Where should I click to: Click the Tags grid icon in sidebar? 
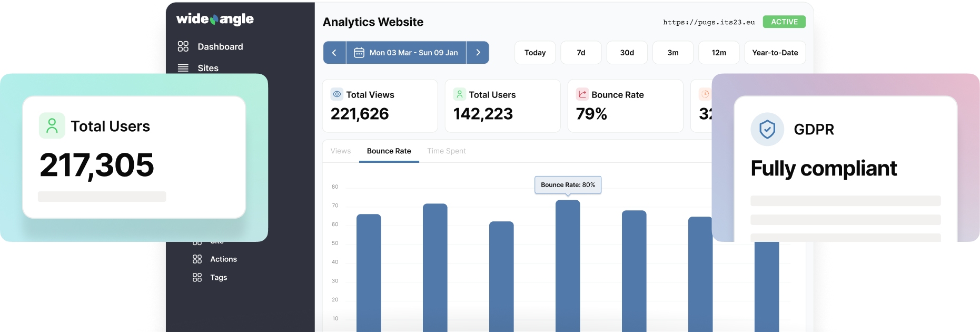coord(197,278)
